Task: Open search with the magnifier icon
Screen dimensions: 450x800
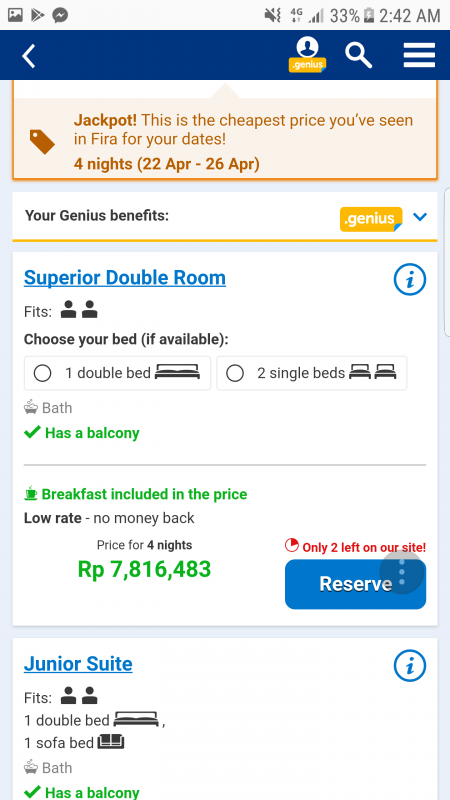Action: (x=359, y=55)
